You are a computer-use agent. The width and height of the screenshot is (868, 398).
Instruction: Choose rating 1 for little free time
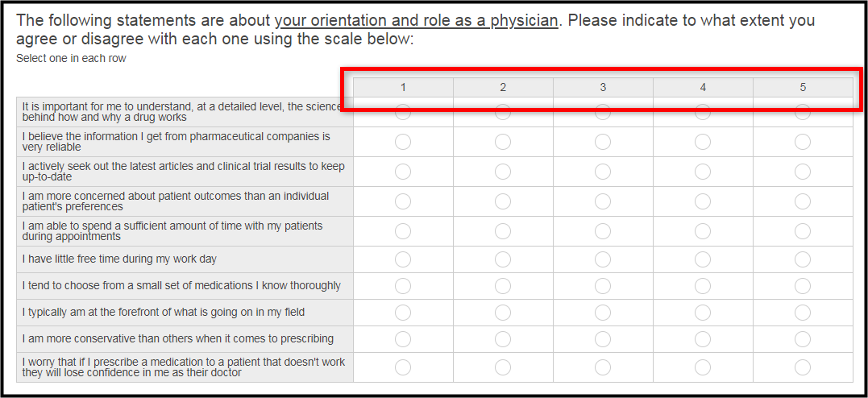403,259
